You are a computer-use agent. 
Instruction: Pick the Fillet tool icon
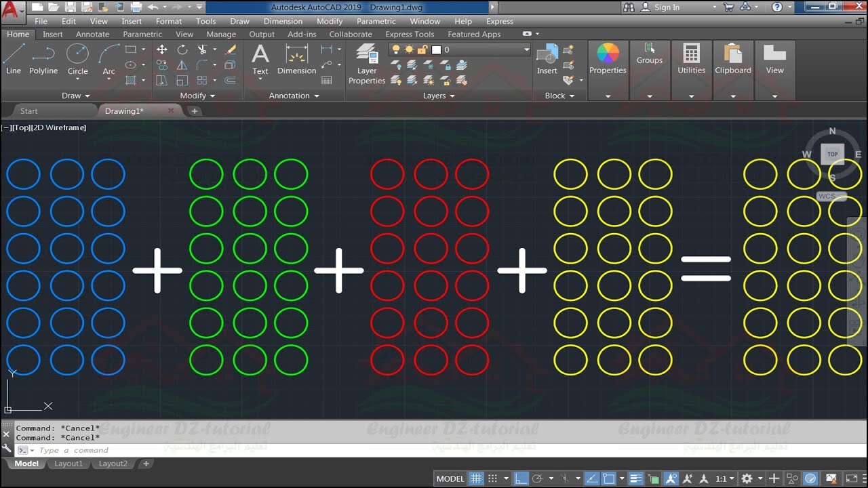(202, 65)
